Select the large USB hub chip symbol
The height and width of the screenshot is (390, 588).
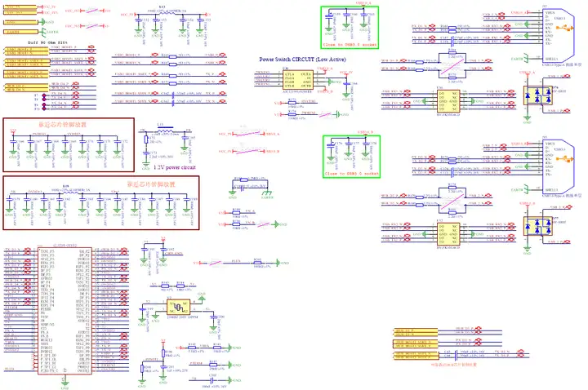[65, 311]
